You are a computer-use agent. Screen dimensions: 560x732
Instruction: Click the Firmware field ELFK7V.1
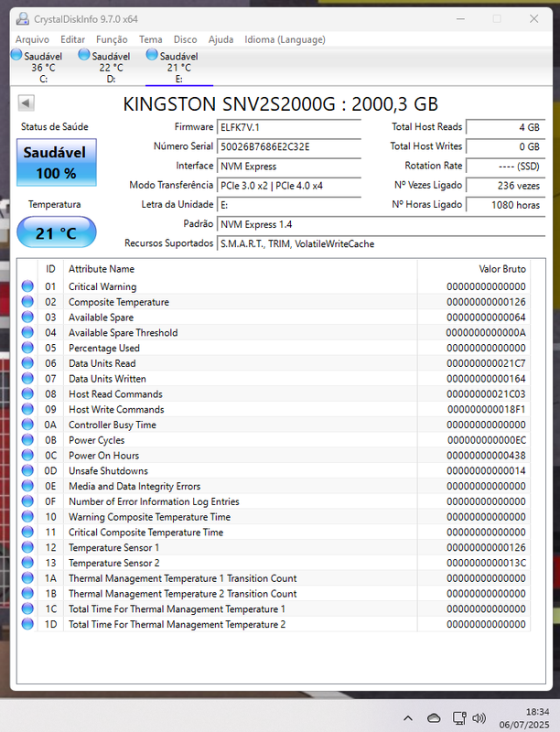(289, 127)
